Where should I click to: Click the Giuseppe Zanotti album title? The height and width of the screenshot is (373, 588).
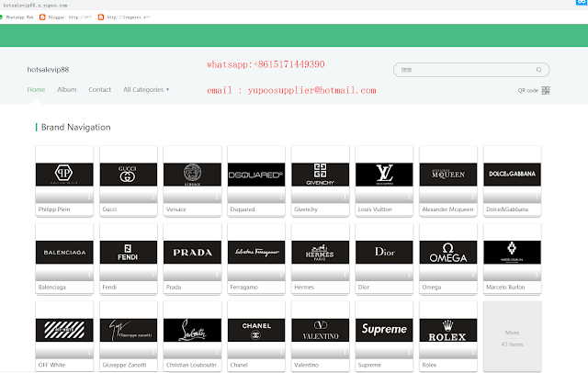[125, 365]
